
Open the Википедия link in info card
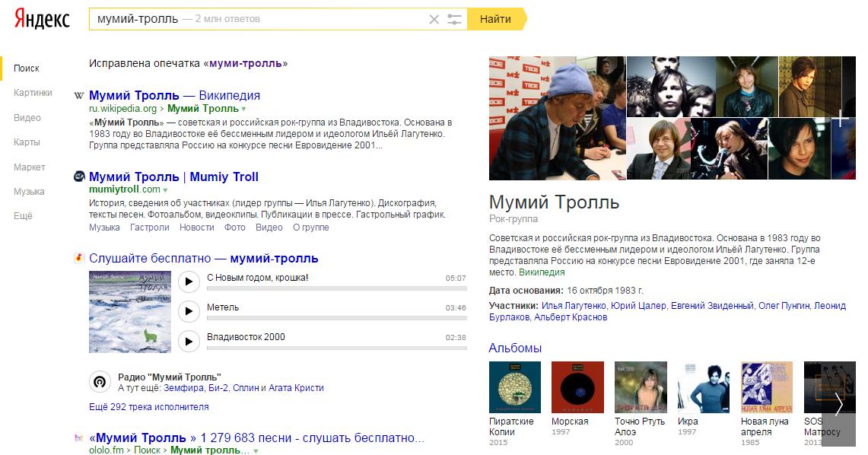coord(542,272)
